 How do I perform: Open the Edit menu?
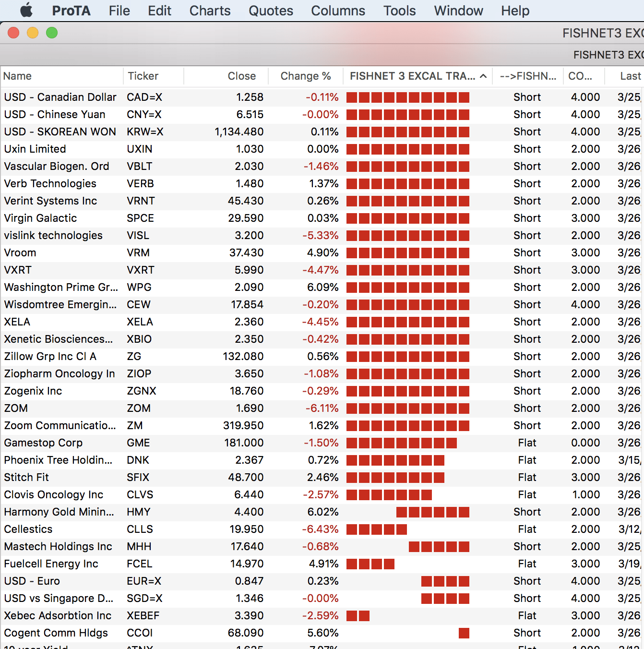[159, 11]
